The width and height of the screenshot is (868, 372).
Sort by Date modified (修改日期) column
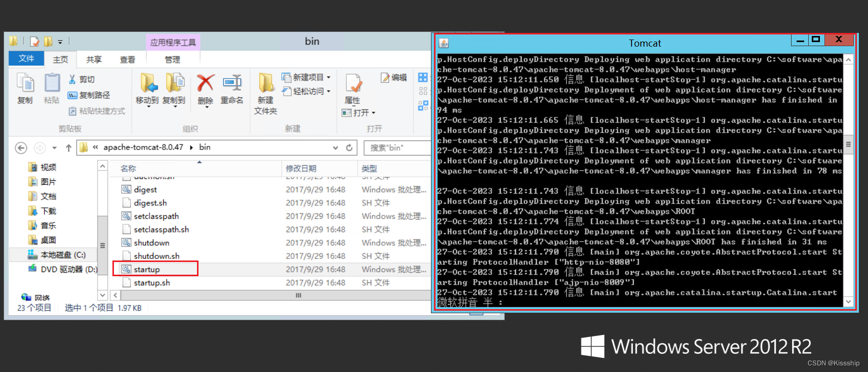(x=320, y=168)
